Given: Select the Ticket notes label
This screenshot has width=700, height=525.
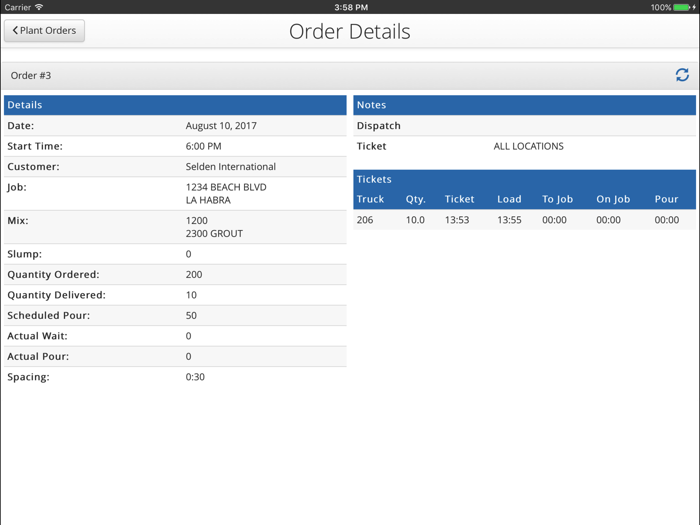Looking at the screenshot, I should 371,146.
